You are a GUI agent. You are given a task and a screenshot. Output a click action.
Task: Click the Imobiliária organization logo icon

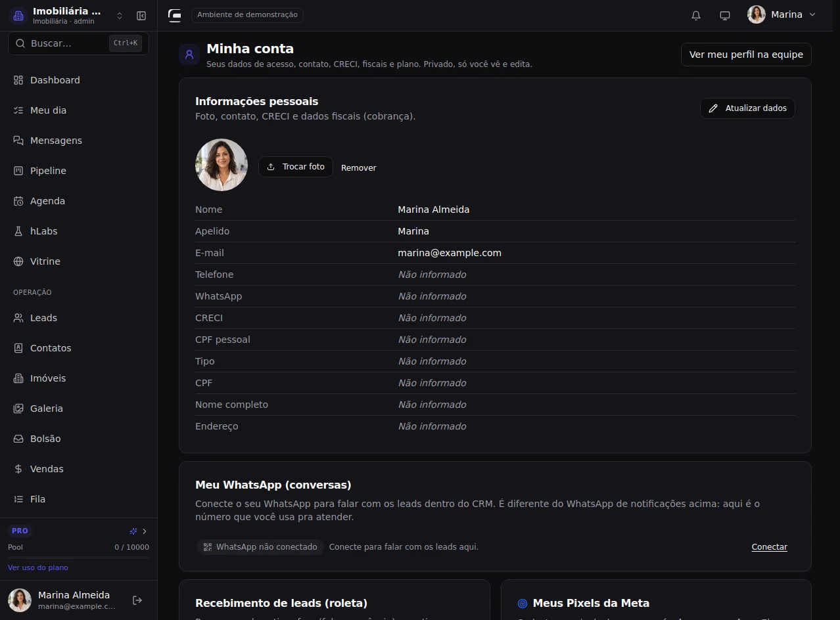tap(18, 16)
